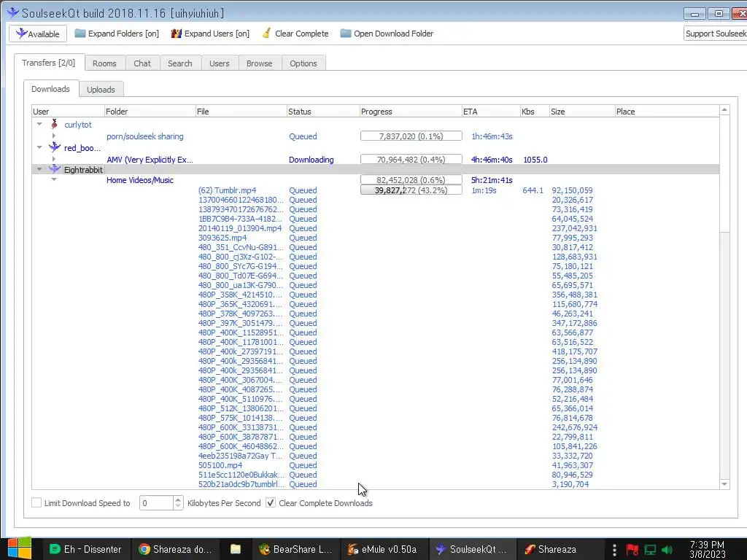The height and width of the screenshot is (560, 747).
Task: Click the AMV download progress bar
Action: [411, 159]
